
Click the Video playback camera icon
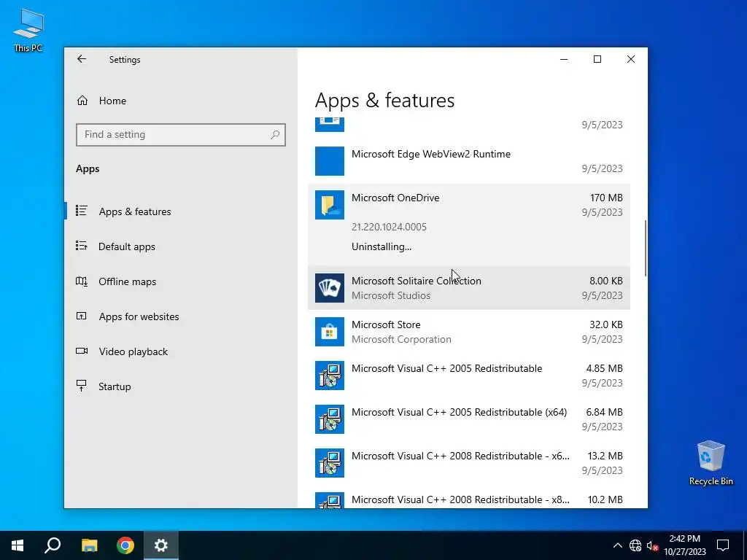click(82, 351)
